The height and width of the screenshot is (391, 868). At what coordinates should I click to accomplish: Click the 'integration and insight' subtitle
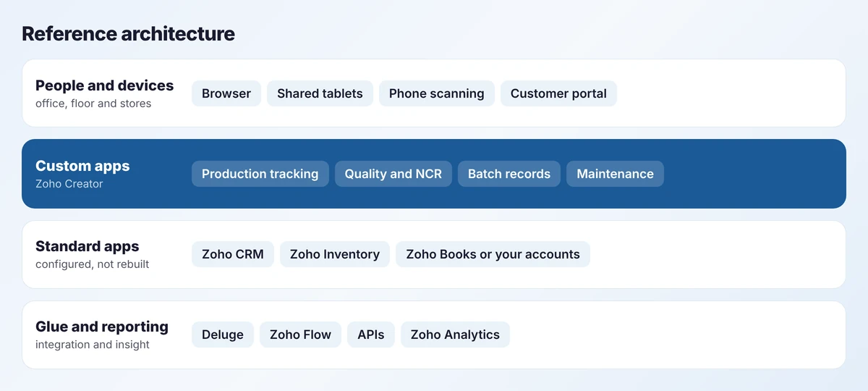coord(93,345)
